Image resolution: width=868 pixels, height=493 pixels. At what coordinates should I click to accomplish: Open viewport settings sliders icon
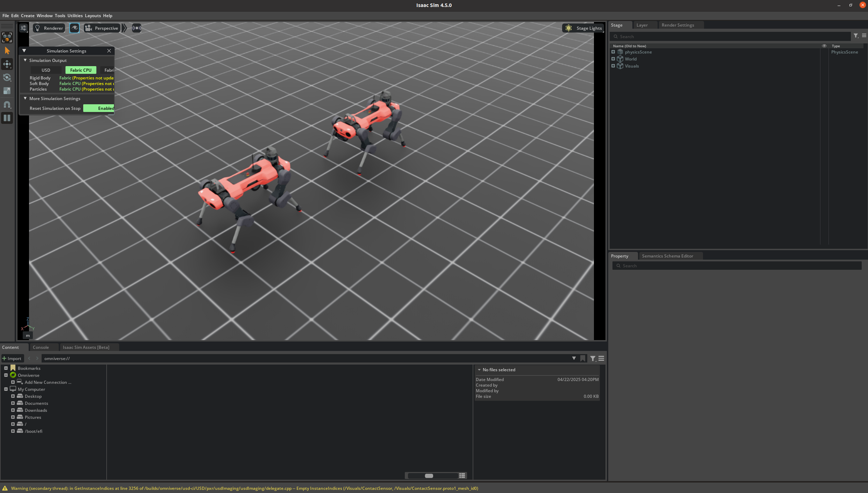[23, 28]
